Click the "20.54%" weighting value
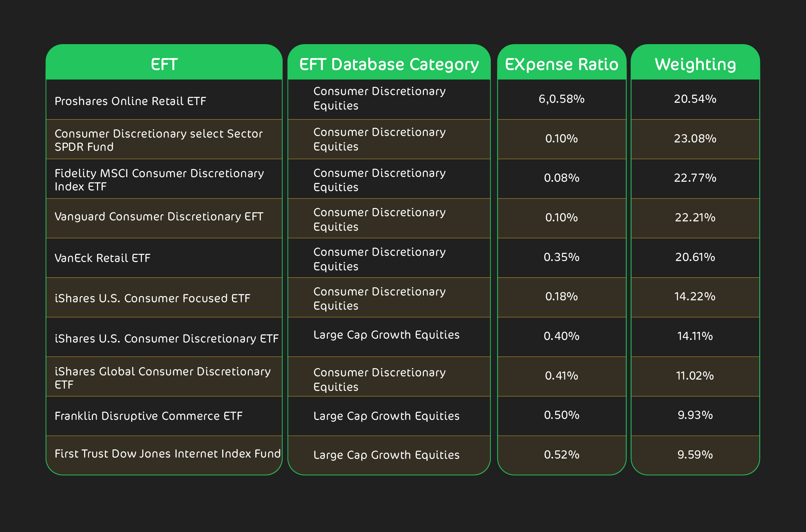The width and height of the screenshot is (806, 532). point(695,99)
